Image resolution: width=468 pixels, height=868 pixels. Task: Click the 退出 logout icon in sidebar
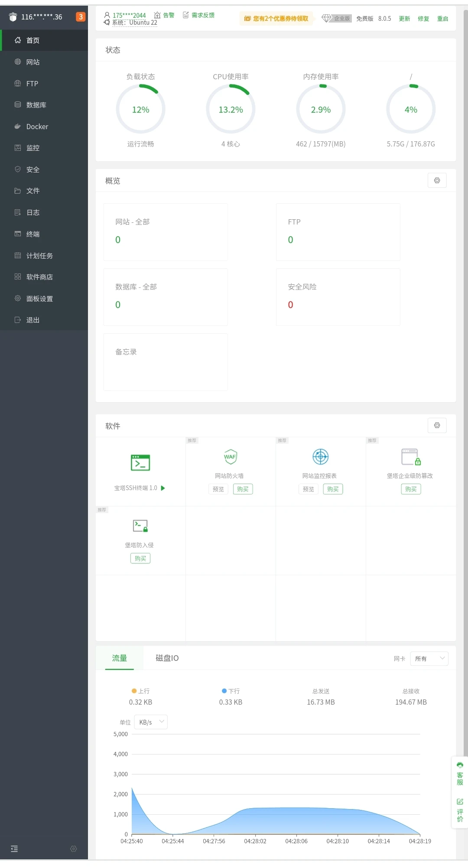[x=18, y=320]
